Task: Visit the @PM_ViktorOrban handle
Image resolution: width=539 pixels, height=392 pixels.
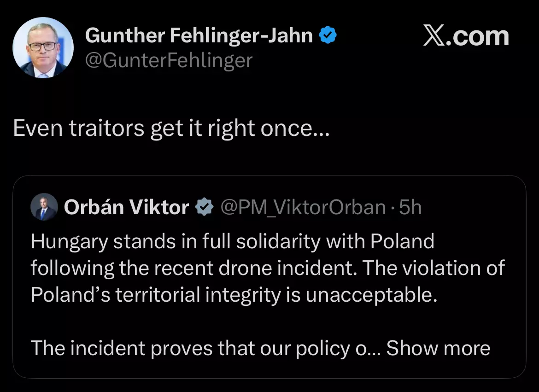Action: pos(303,207)
